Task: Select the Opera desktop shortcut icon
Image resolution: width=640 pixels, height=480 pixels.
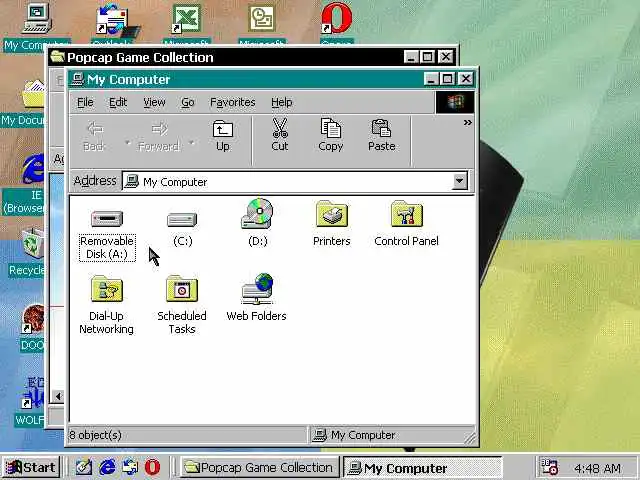Action: coord(337,19)
